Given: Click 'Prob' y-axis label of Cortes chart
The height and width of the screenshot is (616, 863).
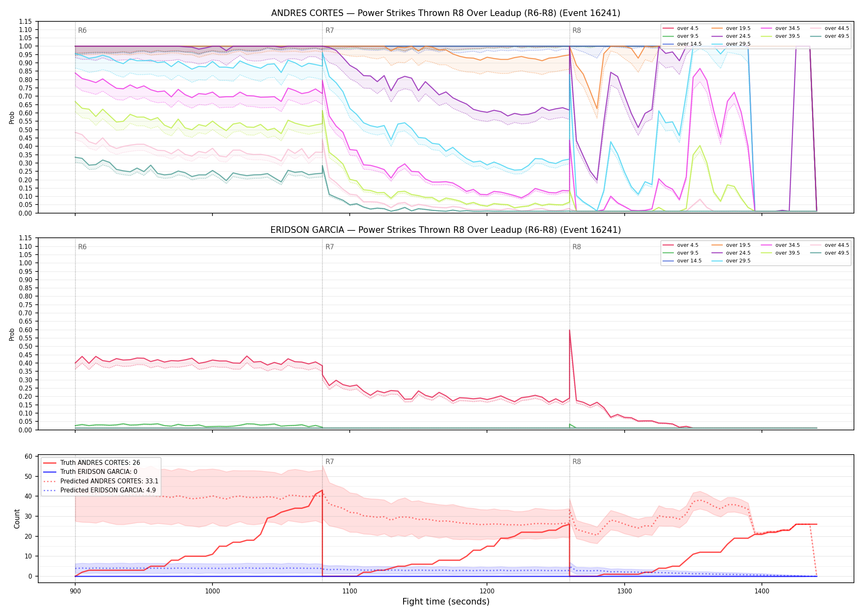Looking at the screenshot, I should (x=12, y=117).
